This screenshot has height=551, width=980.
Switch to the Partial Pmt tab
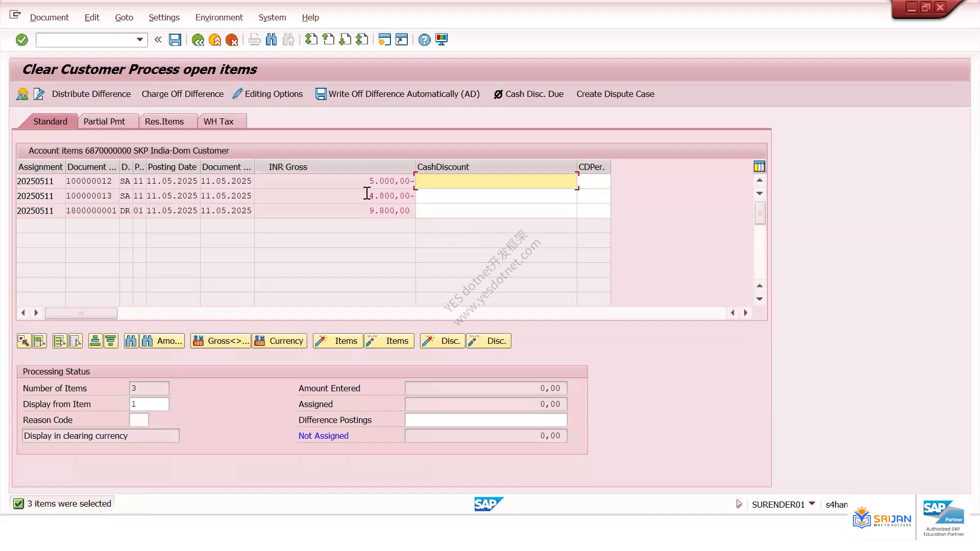click(104, 121)
